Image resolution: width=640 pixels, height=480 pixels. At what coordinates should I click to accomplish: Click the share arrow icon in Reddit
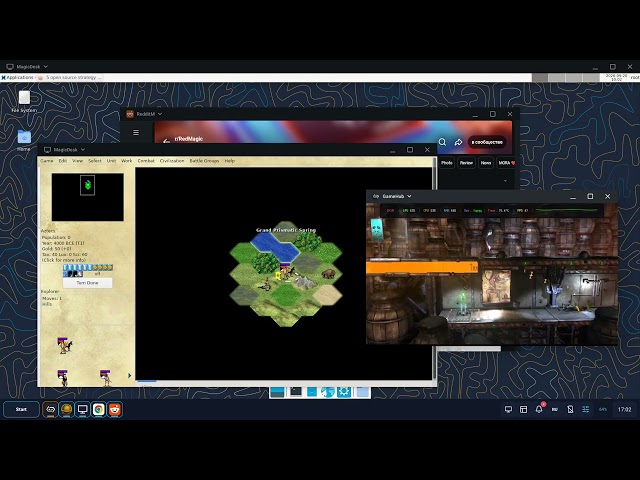pyautogui.click(x=458, y=142)
